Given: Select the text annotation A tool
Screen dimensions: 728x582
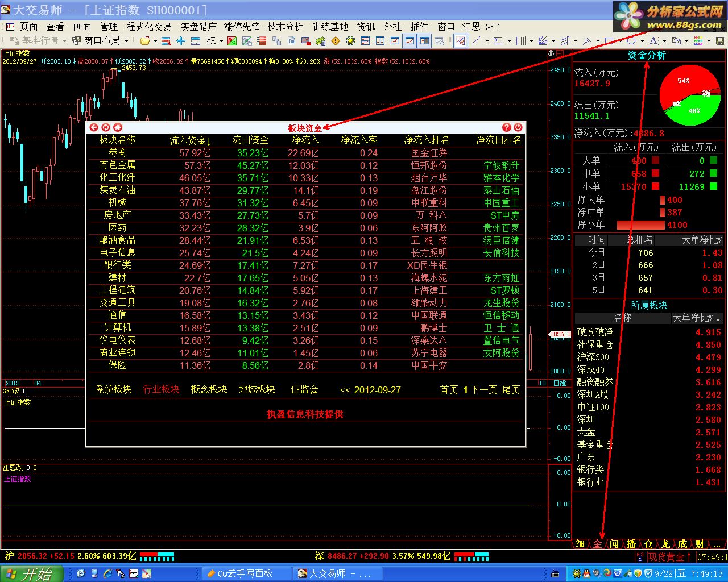Looking at the screenshot, I should tap(653, 41).
